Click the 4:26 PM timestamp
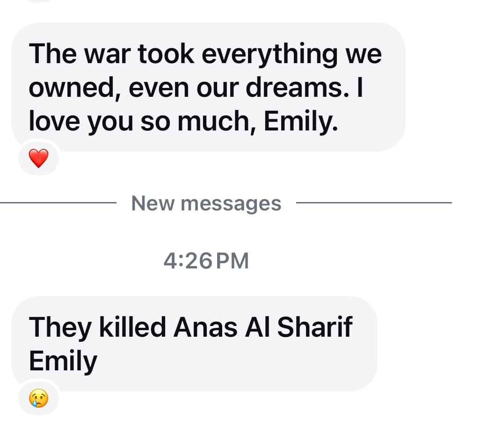The height and width of the screenshot is (448, 480). click(206, 261)
